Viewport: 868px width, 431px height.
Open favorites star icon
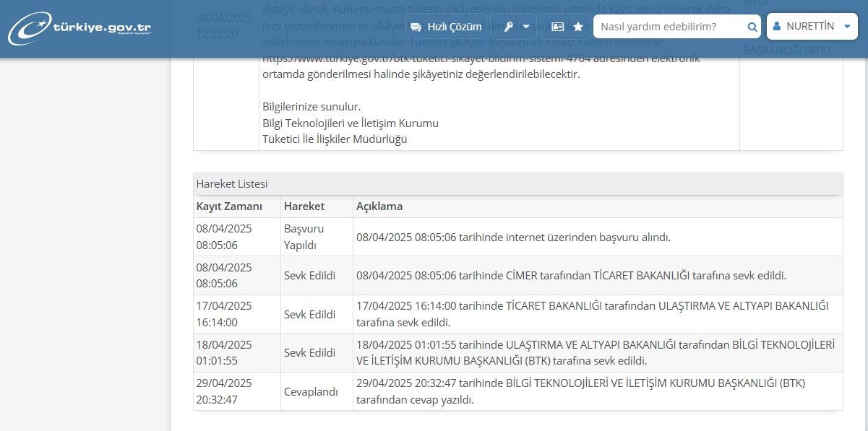(x=578, y=27)
